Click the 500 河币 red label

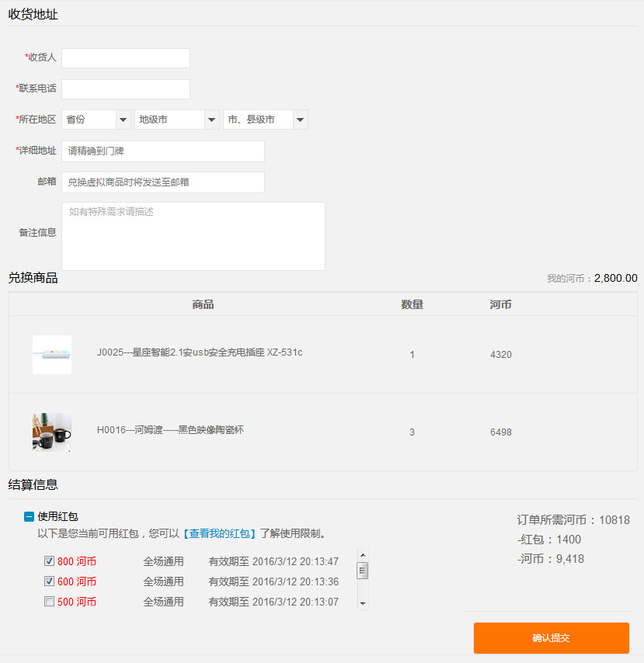click(x=77, y=602)
